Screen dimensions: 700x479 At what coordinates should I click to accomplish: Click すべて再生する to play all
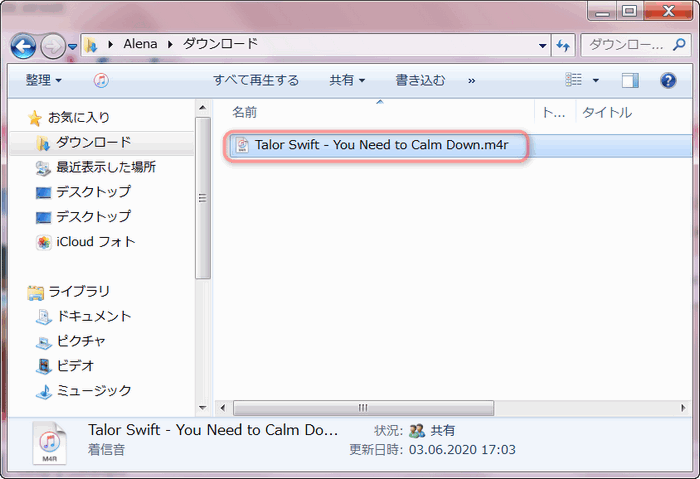(256, 80)
